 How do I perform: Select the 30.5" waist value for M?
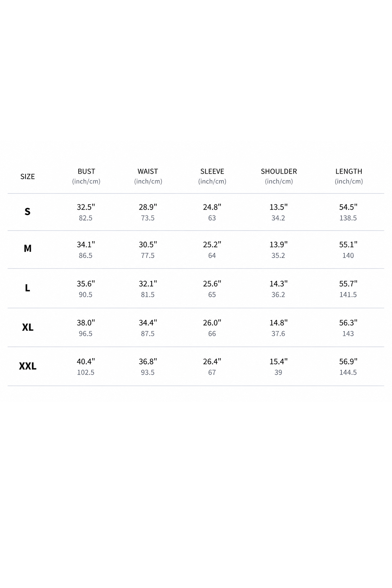tap(148, 245)
